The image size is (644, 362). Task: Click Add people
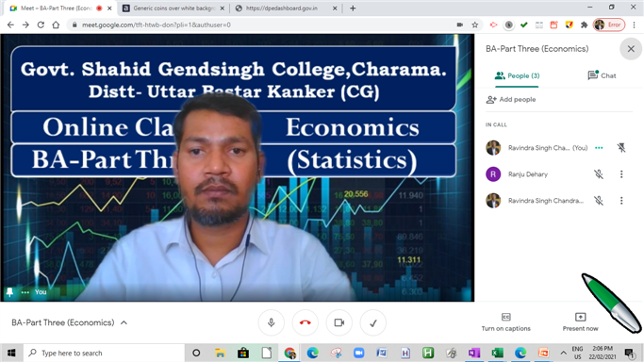click(511, 99)
